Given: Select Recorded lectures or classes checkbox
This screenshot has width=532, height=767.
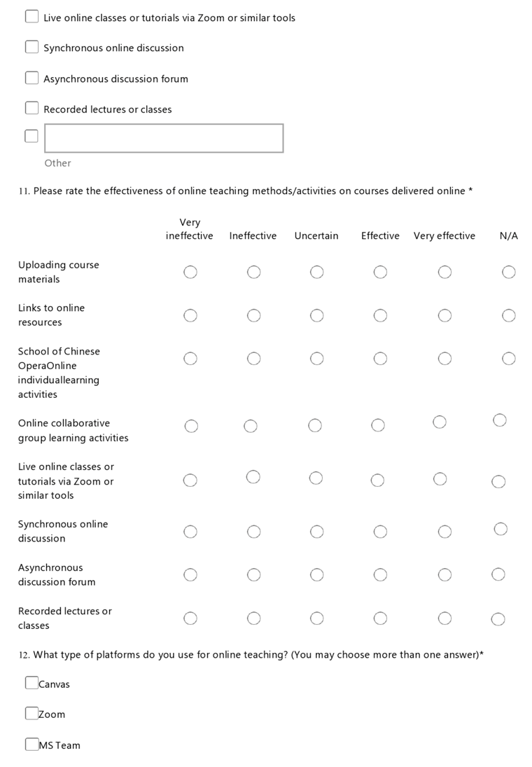Looking at the screenshot, I should click(x=31, y=108).
